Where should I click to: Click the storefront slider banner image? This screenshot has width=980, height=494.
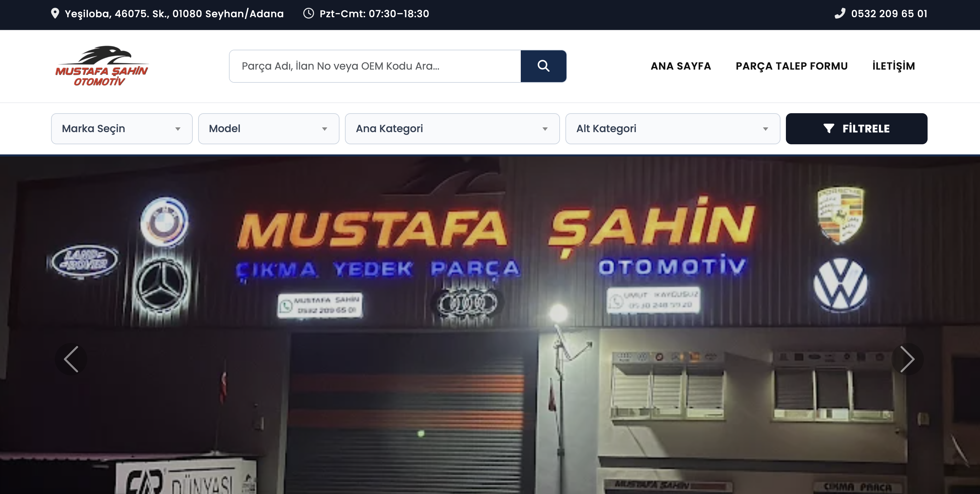pyautogui.click(x=490, y=325)
